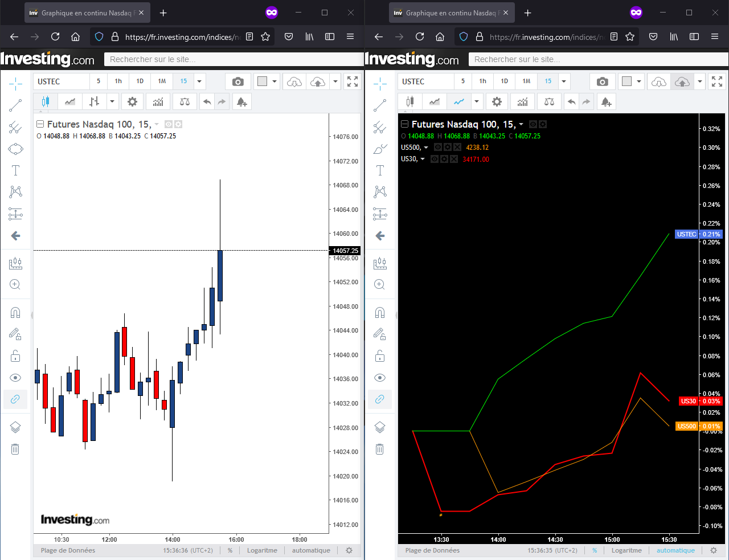Switch left chart to area type
729x560 pixels.
(x=70, y=102)
